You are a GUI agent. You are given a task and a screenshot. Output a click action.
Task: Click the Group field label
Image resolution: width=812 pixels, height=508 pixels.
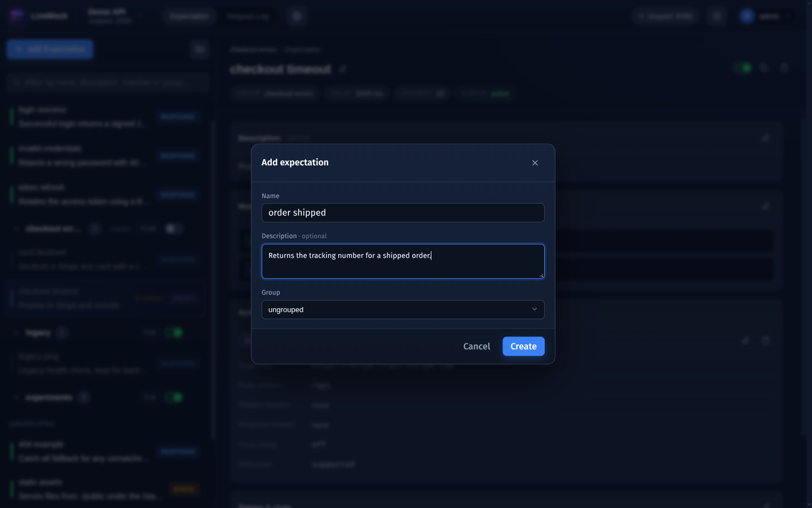pyautogui.click(x=271, y=292)
